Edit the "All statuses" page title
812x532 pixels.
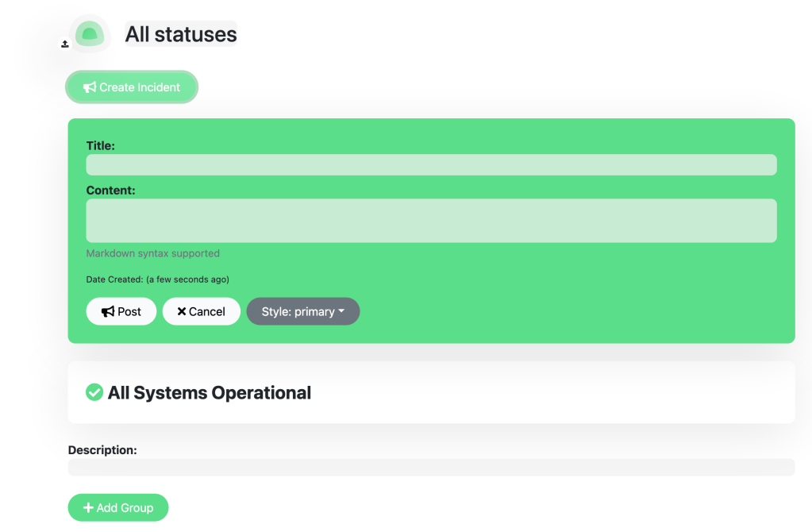[181, 34]
